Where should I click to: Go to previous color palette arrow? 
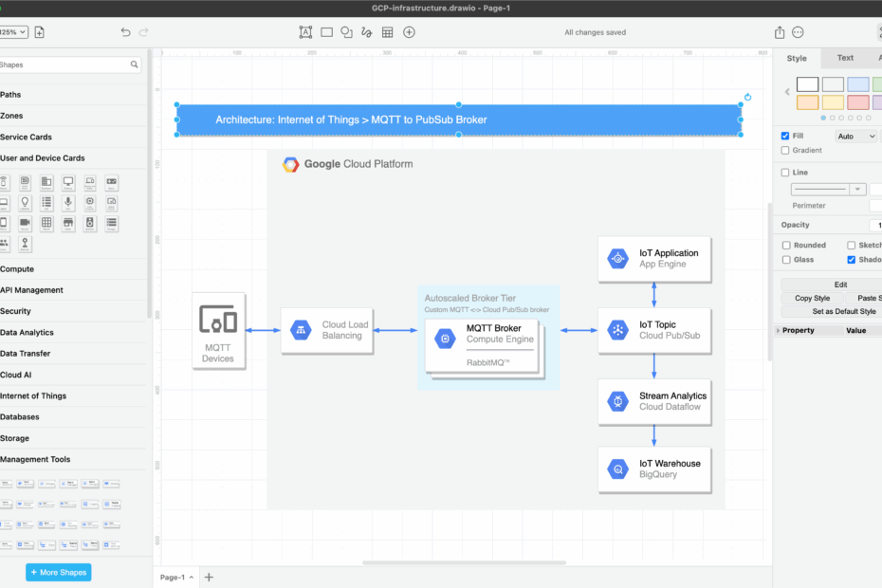(x=787, y=92)
